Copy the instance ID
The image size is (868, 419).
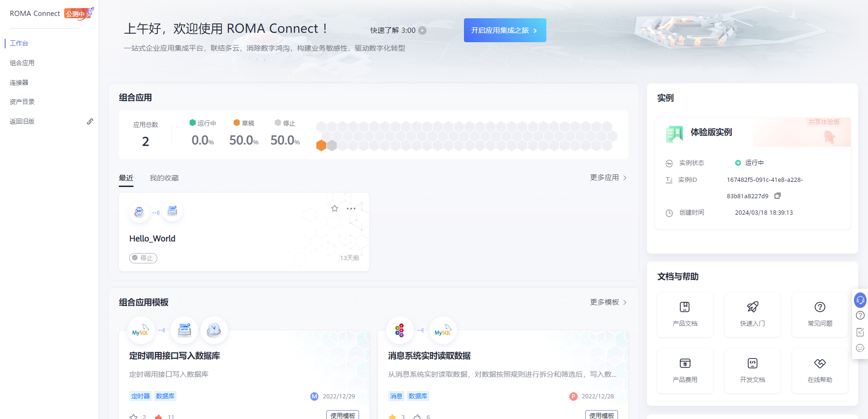point(778,196)
